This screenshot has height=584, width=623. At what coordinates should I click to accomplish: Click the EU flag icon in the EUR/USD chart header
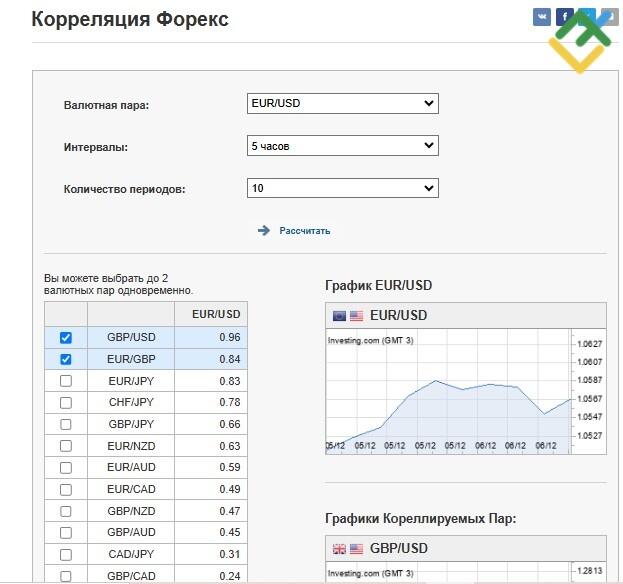point(339,316)
